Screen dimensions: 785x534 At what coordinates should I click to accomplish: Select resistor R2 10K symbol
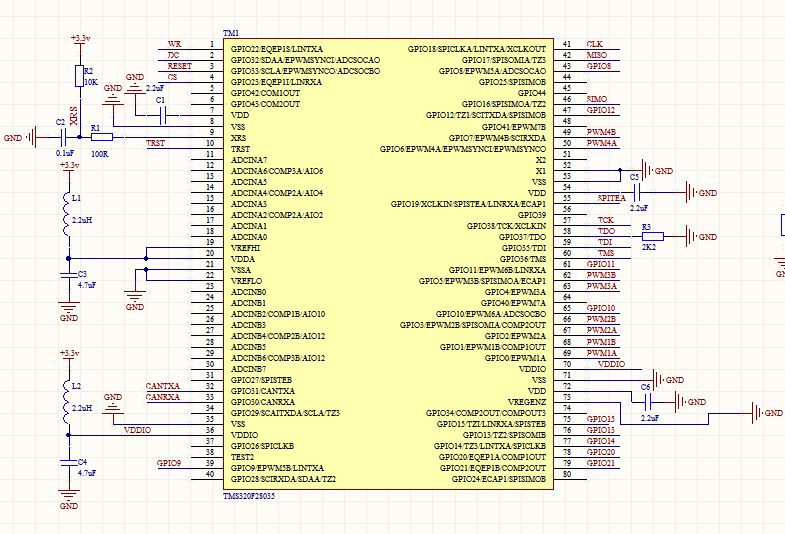80,76
